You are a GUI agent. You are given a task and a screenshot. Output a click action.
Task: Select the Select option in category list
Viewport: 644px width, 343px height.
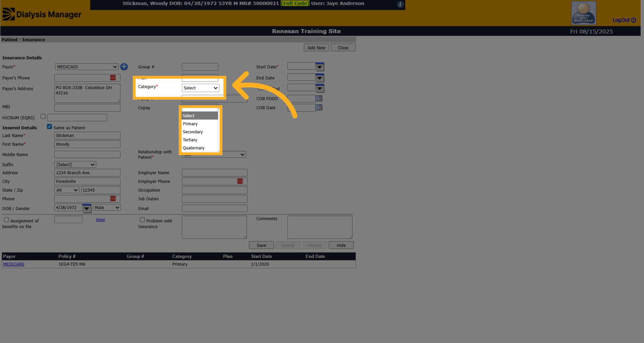(x=200, y=116)
